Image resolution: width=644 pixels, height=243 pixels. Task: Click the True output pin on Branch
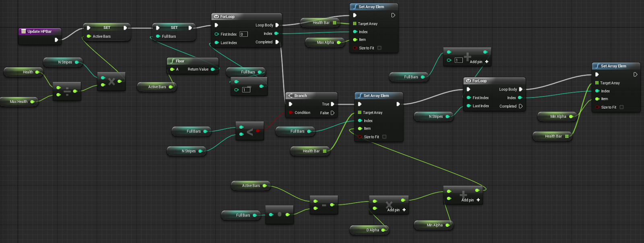click(x=332, y=104)
